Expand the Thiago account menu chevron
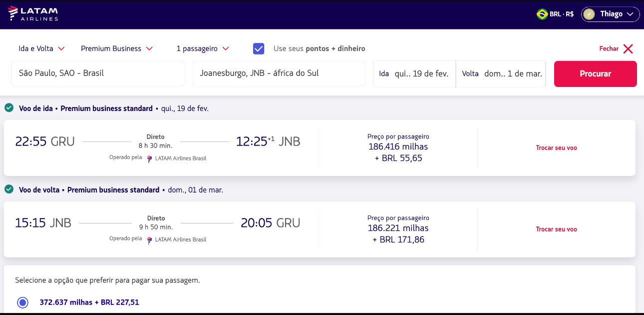Screen dimensions: 644x315 pos(630,14)
